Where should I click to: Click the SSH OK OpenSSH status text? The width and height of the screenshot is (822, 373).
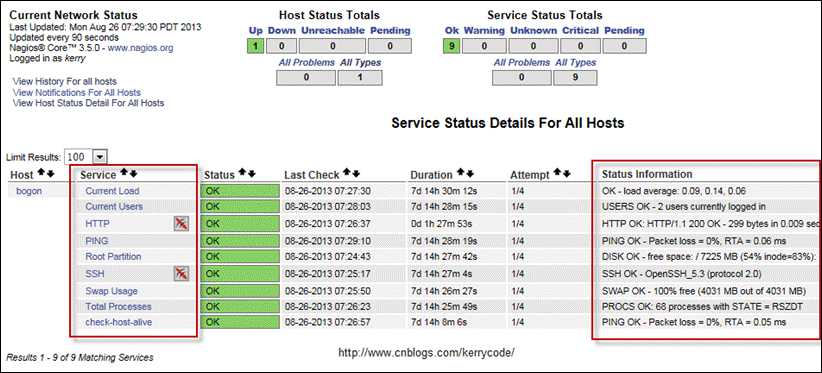(x=682, y=273)
